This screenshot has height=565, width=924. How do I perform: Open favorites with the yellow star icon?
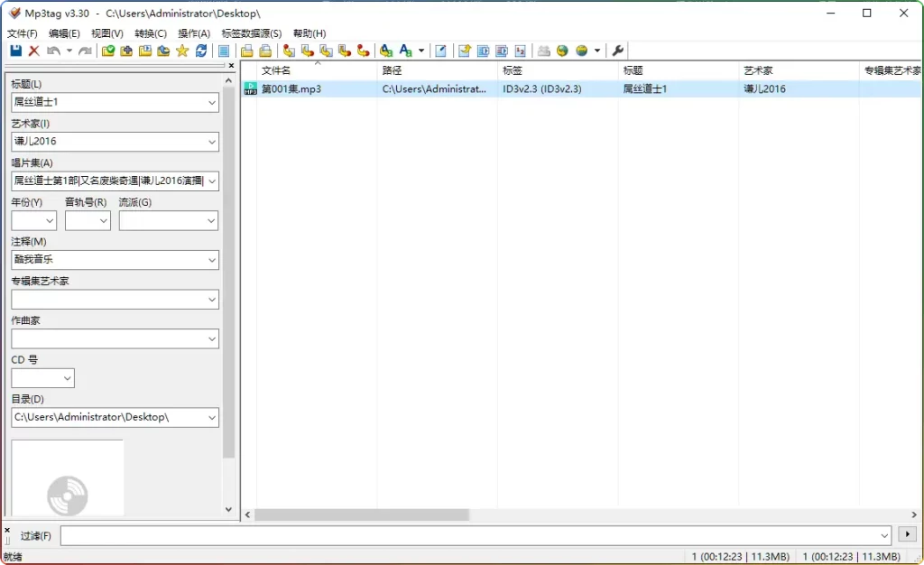click(x=182, y=51)
